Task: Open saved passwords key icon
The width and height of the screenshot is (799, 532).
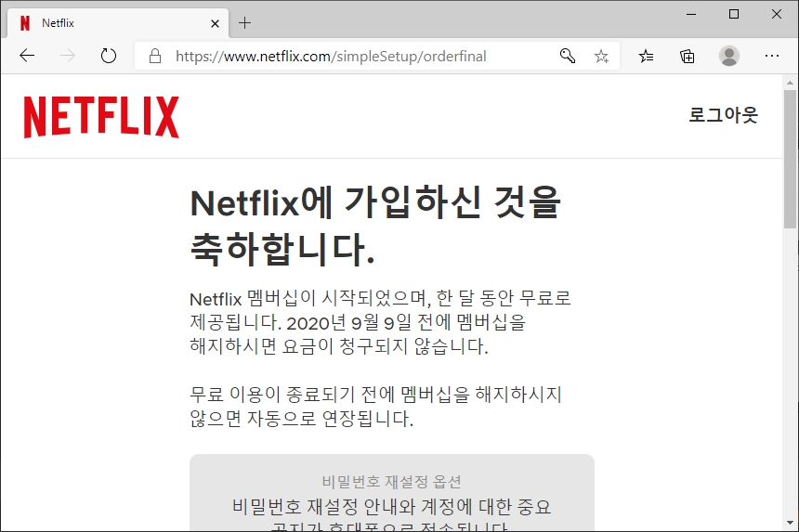Action: coord(567,56)
